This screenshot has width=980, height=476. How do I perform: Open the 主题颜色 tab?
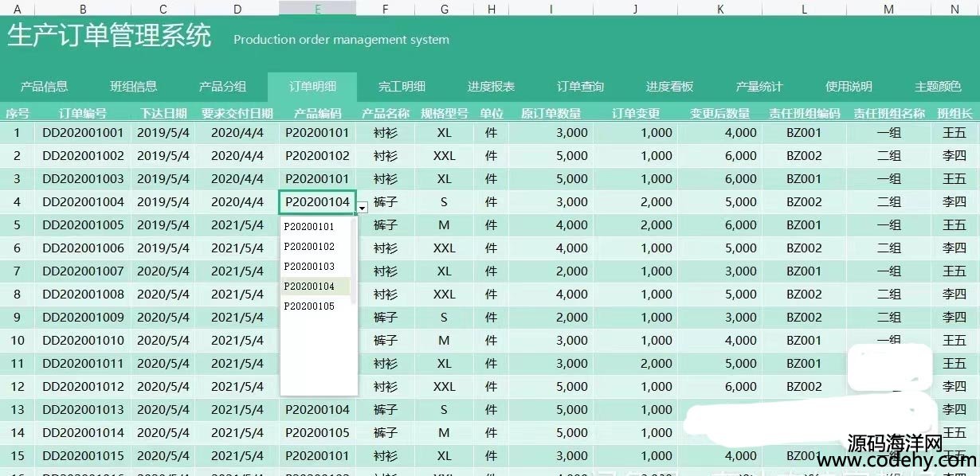tap(938, 87)
